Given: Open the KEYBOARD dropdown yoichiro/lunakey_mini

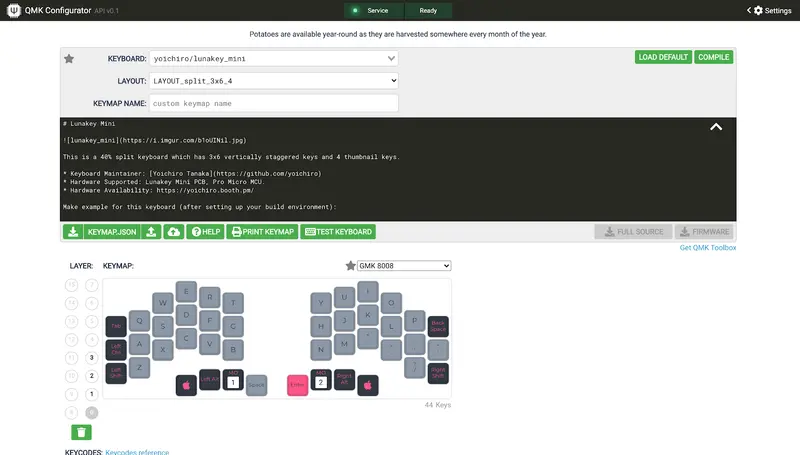Looking at the screenshot, I should coord(273,59).
